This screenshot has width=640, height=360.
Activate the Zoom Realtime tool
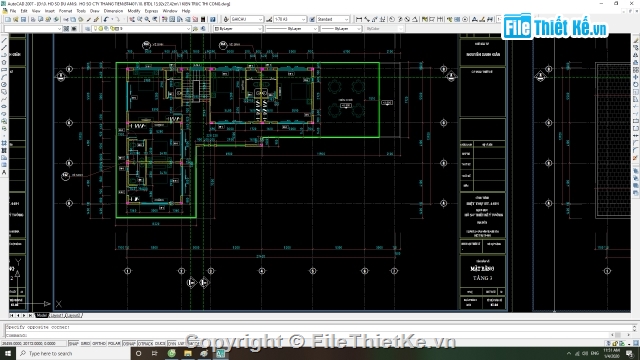[139, 19]
